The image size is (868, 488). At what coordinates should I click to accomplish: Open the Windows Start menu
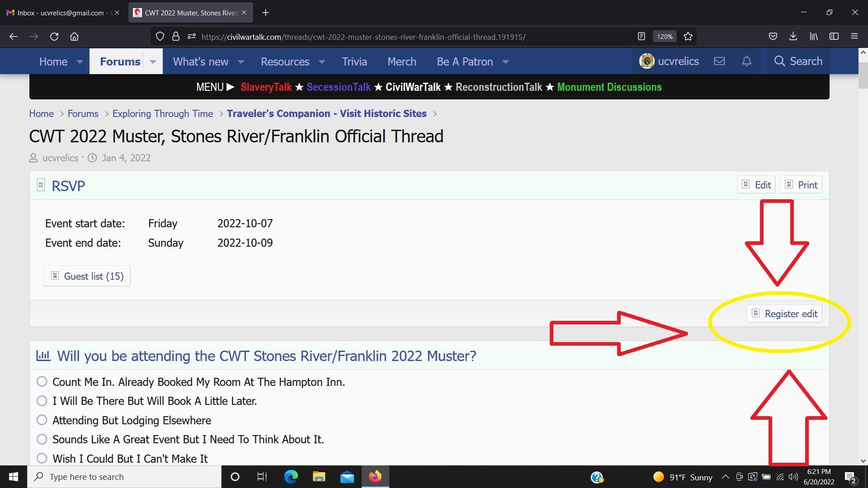coord(14,477)
